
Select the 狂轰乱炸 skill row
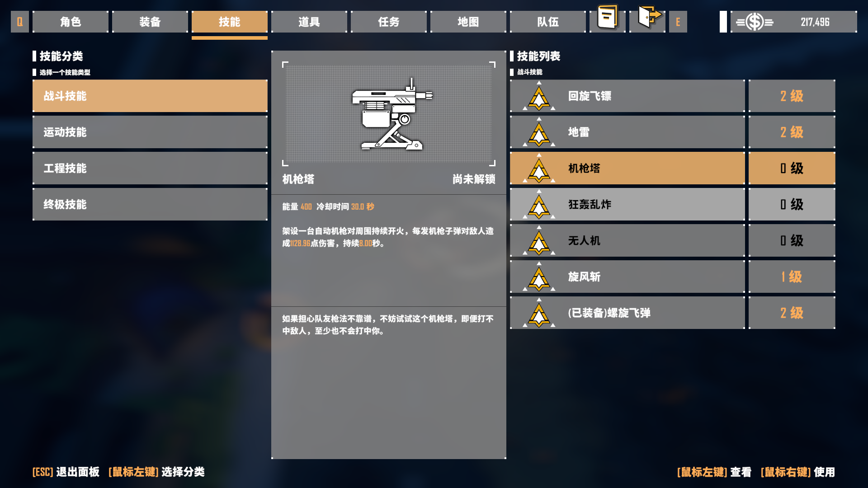tap(627, 204)
